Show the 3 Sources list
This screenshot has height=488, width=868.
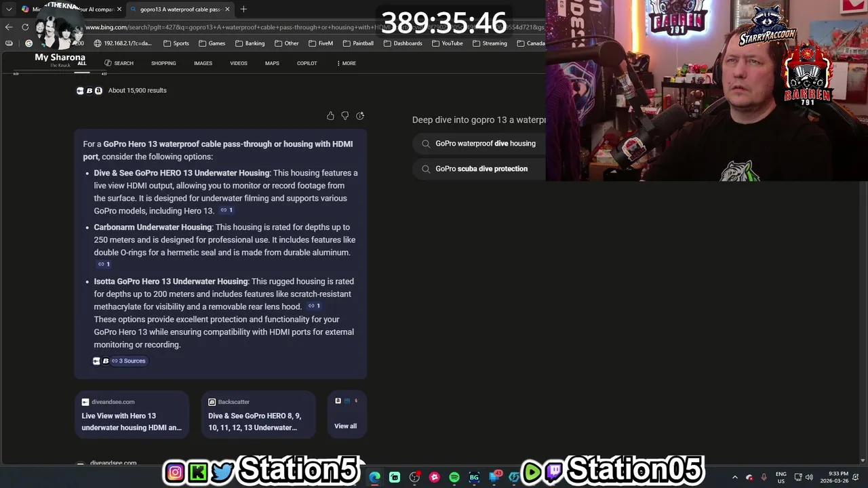[x=128, y=361]
